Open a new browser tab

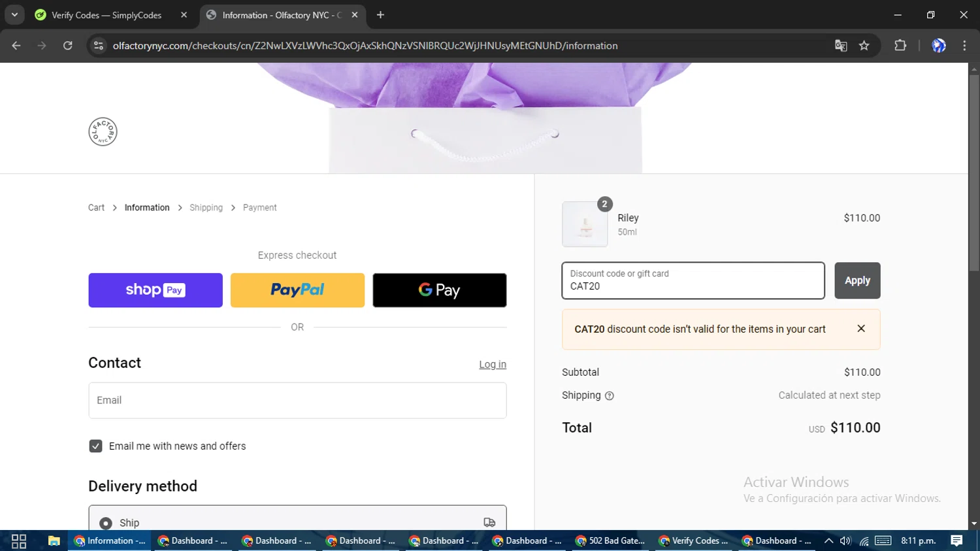(x=380, y=15)
